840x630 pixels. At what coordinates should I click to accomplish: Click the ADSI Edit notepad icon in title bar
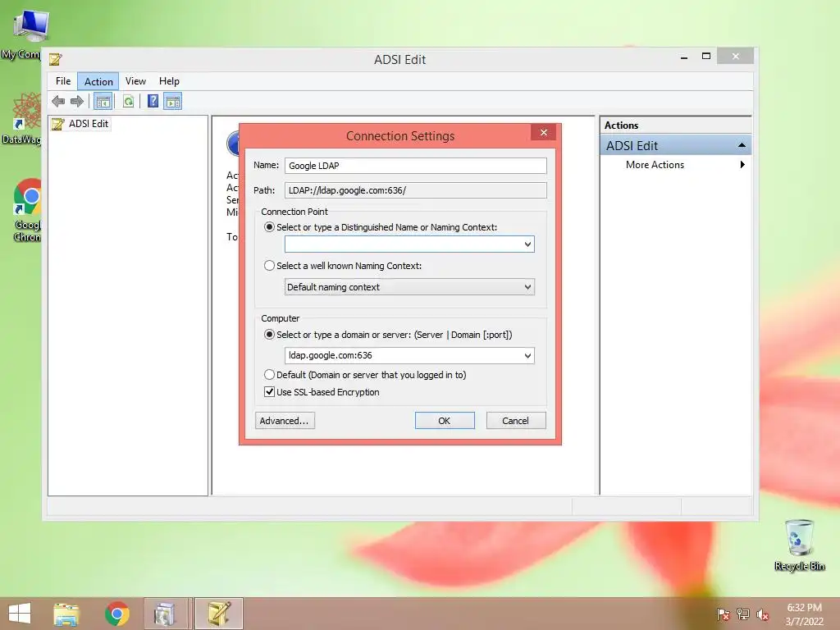click(x=56, y=59)
